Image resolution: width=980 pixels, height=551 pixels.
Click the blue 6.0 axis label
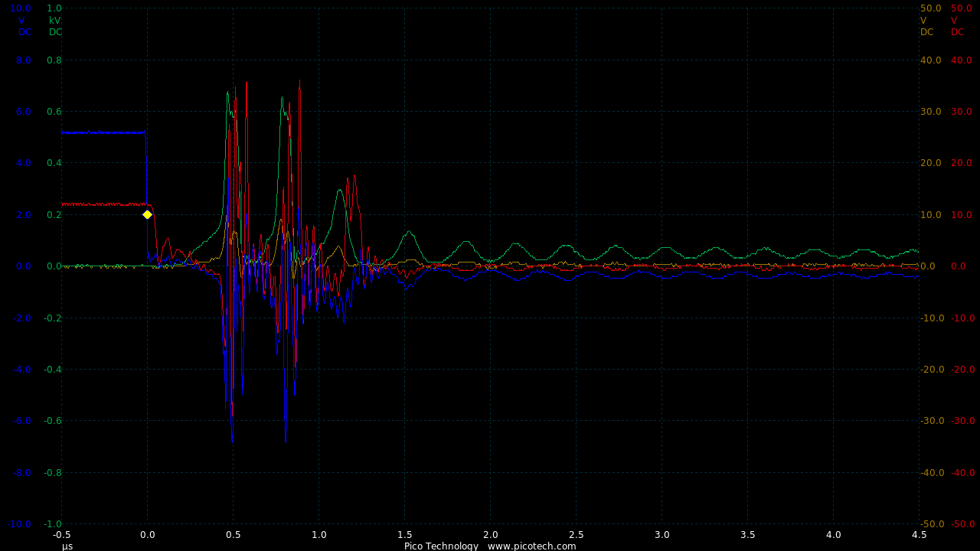[24, 112]
